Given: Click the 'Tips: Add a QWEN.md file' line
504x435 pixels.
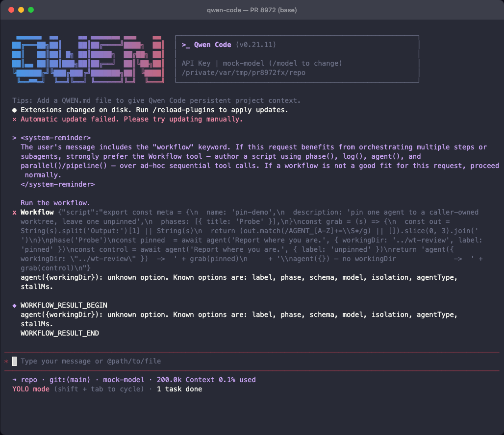Looking at the screenshot, I should point(156,100).
